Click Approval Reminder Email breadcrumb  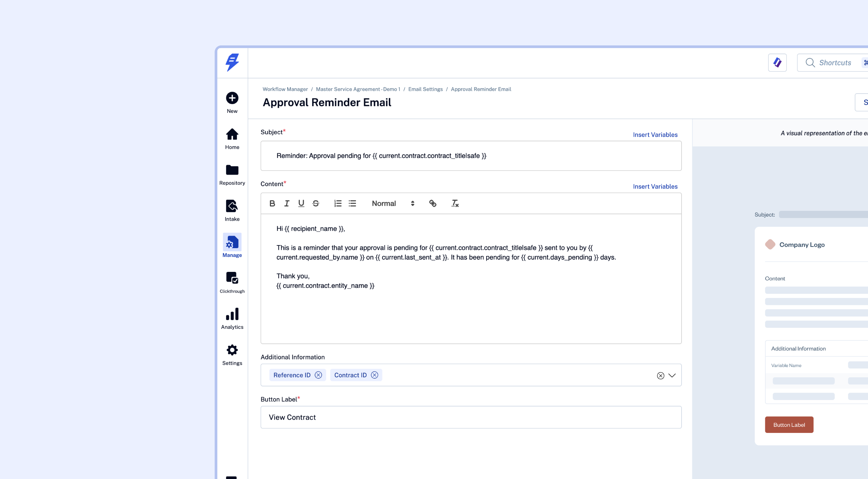[481, 89]
